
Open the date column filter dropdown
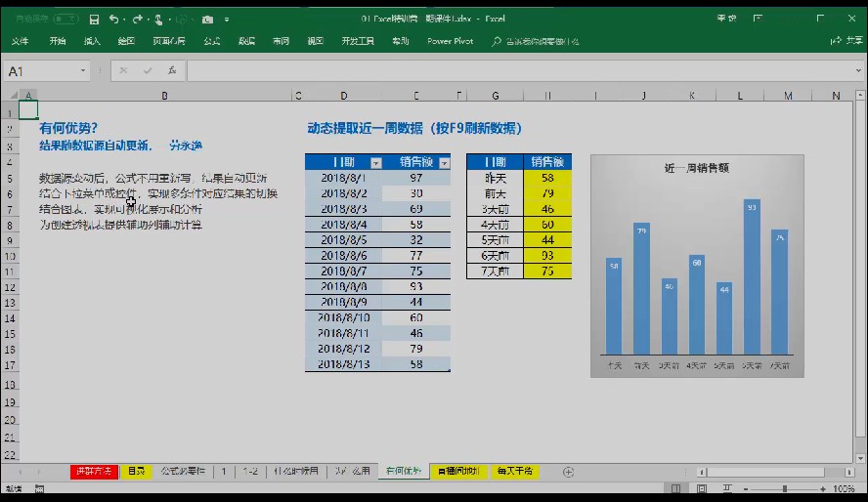point(376,162)
